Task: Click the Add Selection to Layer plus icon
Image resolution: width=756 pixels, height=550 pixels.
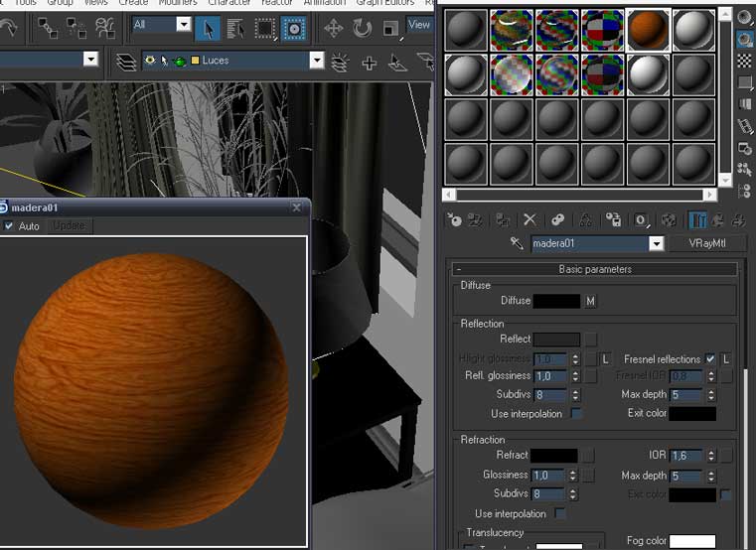Action: coord(370,63)
